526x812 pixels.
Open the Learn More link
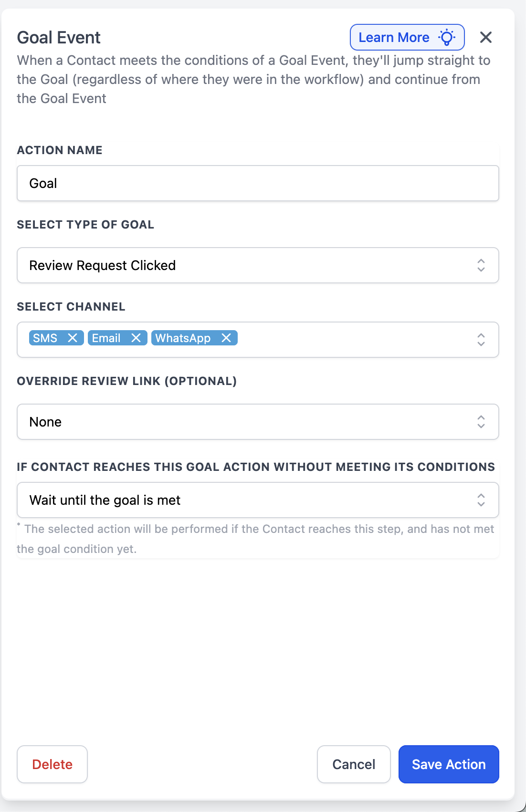point(394,37)
